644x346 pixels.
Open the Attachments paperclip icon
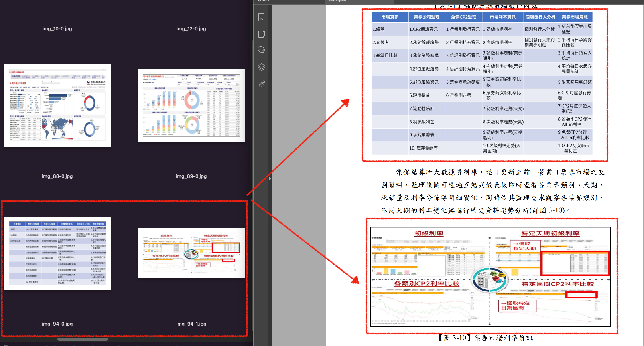(262, 84)
